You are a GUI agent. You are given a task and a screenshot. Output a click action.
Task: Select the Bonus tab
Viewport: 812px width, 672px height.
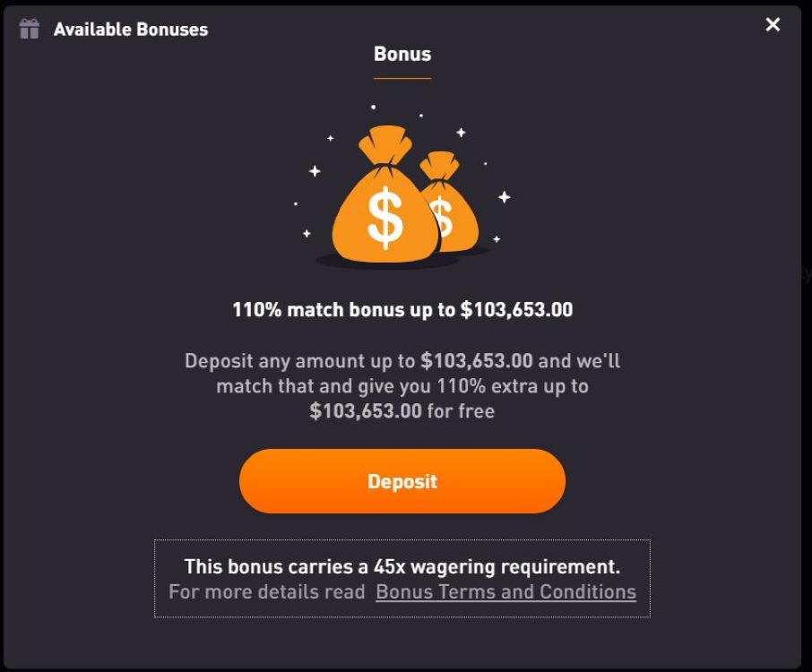(402, 54)
